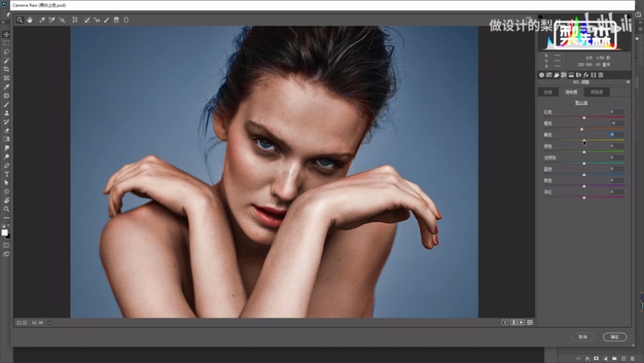
Task: Select the Adjustment Brush tool
Action: click(107, 20)
